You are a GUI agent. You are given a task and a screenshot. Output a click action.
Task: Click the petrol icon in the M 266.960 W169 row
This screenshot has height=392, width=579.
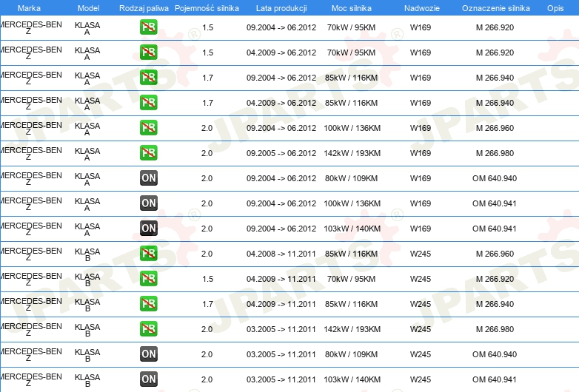point(148,128)
